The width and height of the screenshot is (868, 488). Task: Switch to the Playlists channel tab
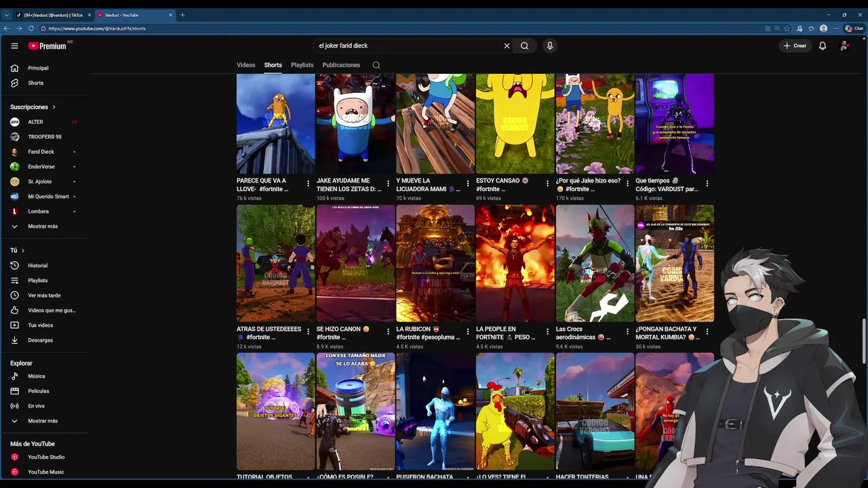click(302, 65)
